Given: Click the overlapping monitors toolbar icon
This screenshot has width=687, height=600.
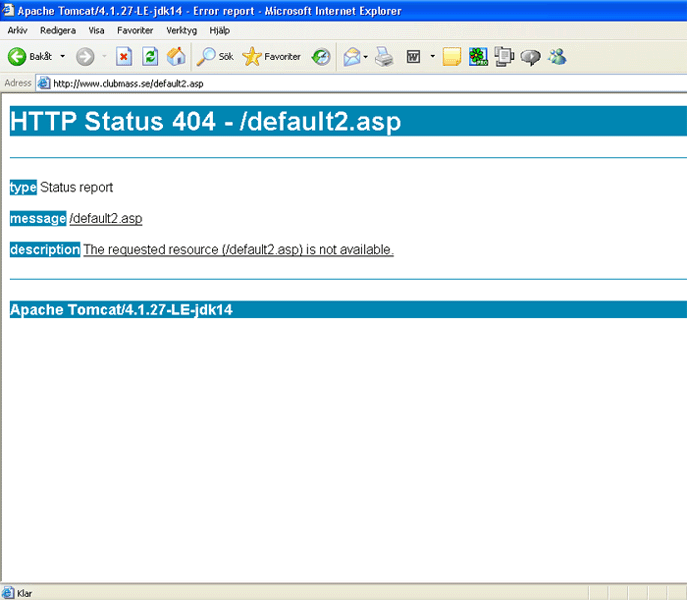Looking at the screenshot, I should coord(504,57).
